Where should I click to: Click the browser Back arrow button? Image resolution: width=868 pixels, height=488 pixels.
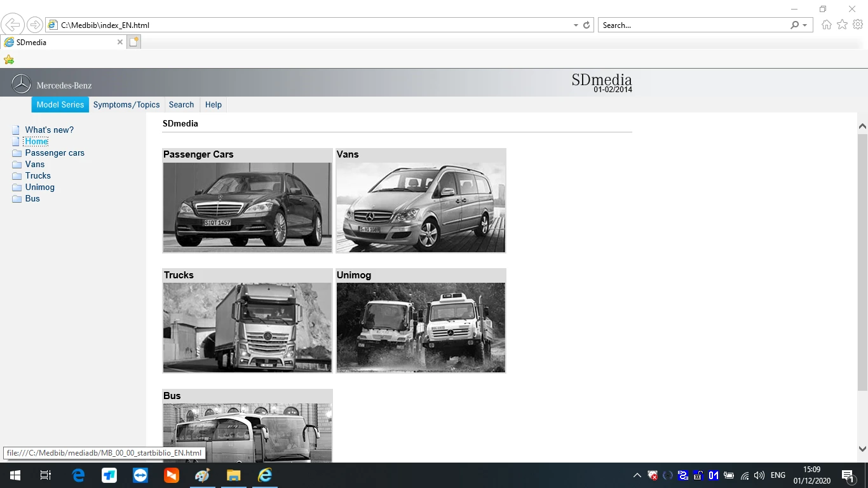[x=12, y=25]
